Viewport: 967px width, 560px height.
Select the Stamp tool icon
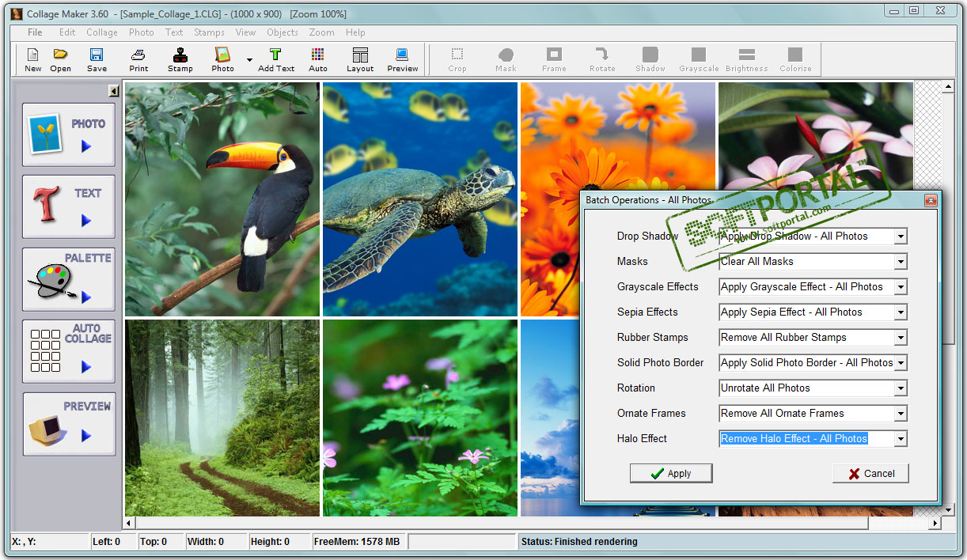click(180, 59)
